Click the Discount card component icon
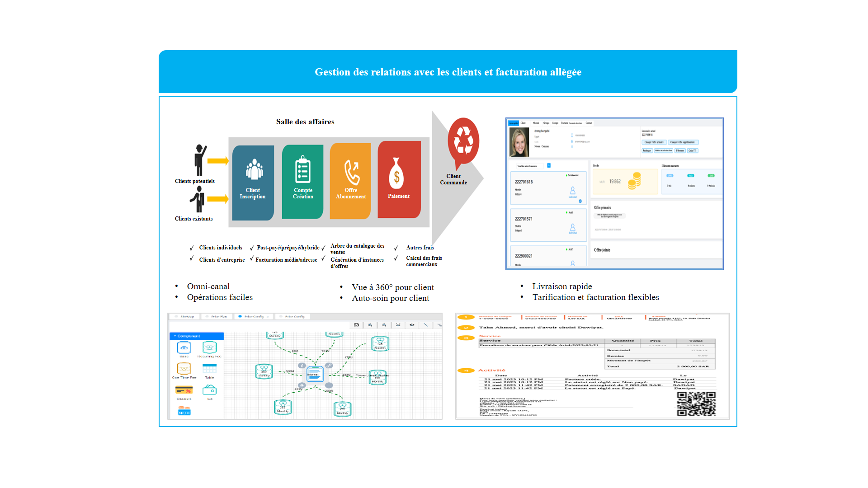Image resolution: width=868 pixels, height=488 pixels. (184, 390)
